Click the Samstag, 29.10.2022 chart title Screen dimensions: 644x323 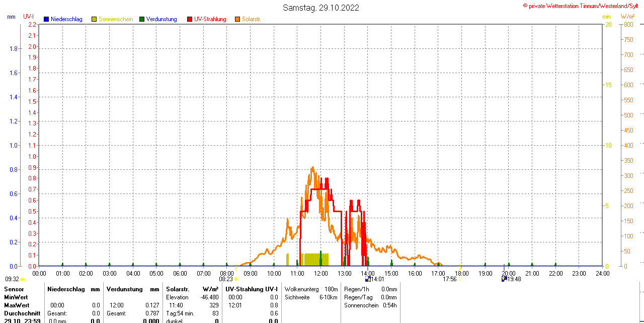(321, 8)
